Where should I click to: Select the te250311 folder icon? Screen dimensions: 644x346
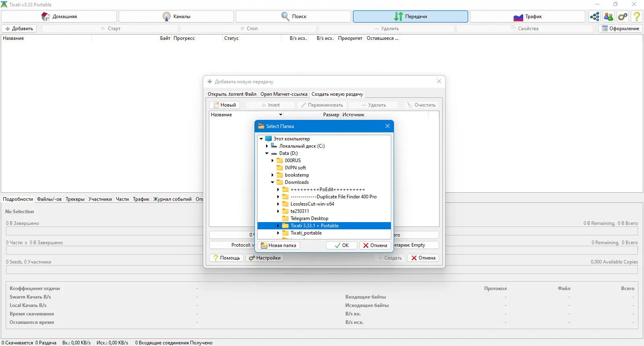tap(285, 211)
